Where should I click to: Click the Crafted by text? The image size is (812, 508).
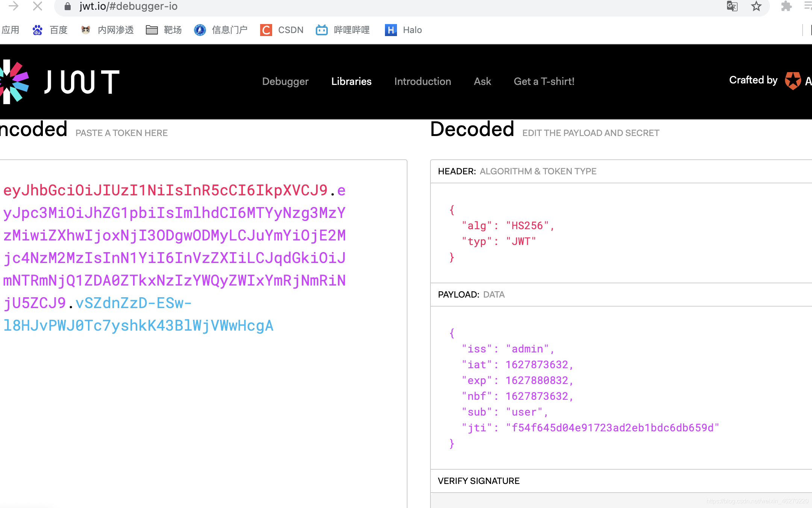[753, 80]
